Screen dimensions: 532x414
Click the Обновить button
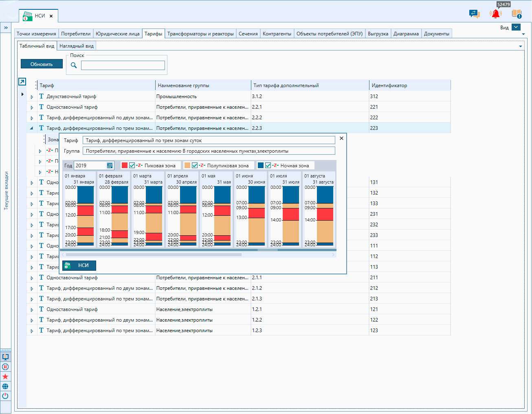click(42, 64)
